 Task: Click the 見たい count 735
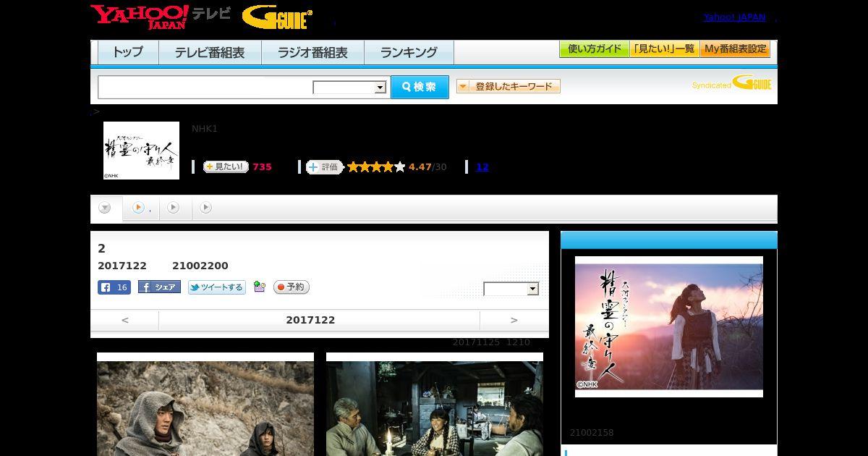(x=262, y=167)
